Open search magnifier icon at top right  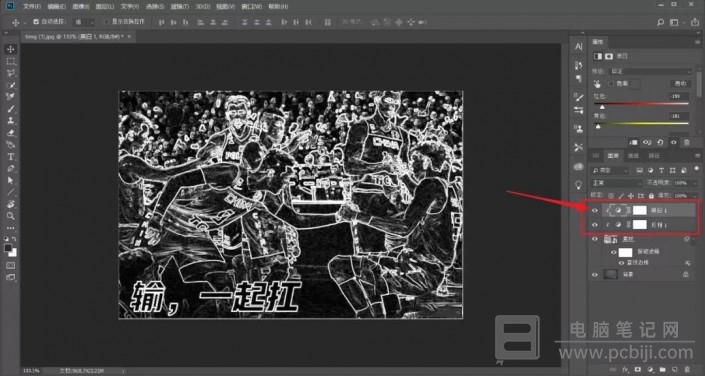coord(660,22)
